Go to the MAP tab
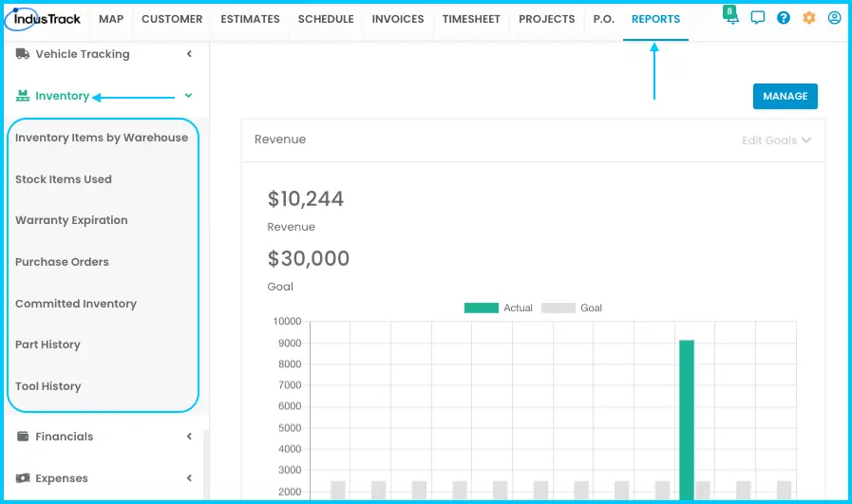The width and height of the screenshot is (852, 504). point(111,19)
